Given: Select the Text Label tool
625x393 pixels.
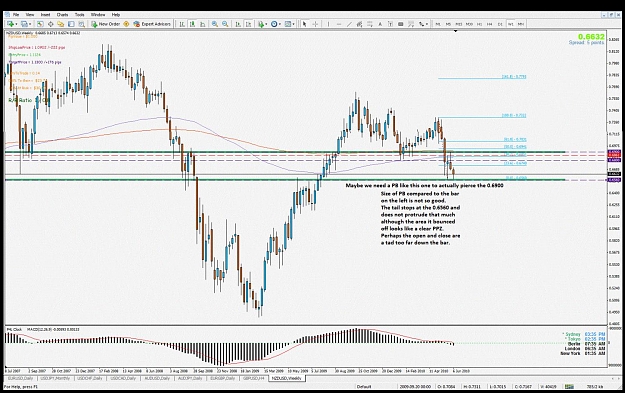Looking at the screenshot, I should click(x=390, y=24).
